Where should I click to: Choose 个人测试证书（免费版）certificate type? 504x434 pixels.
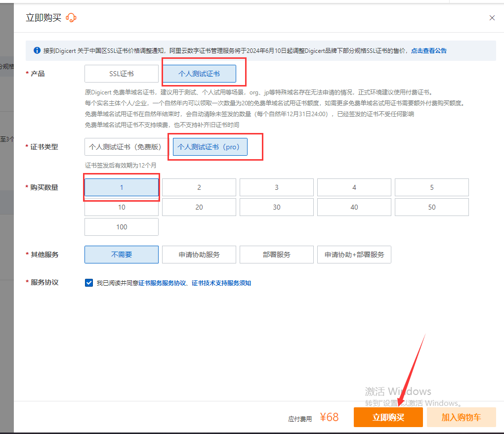coord(126,147)
